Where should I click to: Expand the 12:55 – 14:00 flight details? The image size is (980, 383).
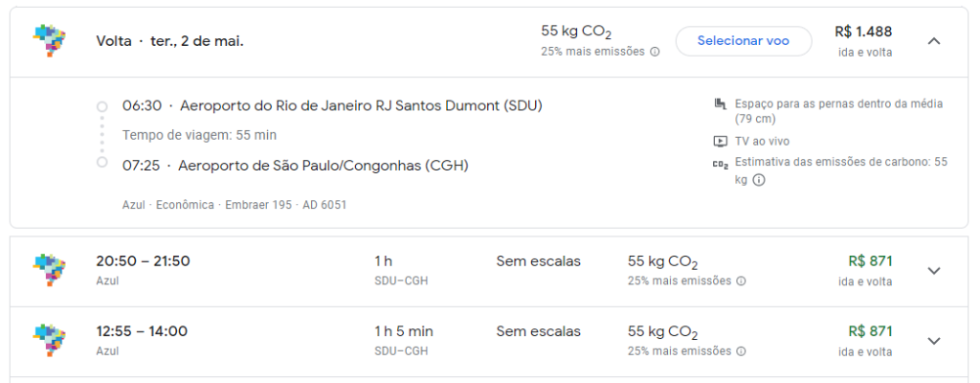(x=935, y=340)
